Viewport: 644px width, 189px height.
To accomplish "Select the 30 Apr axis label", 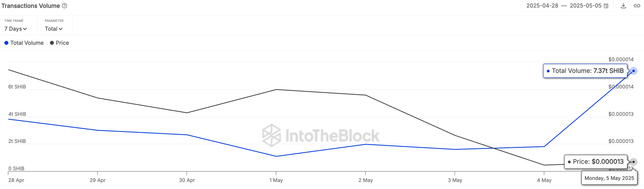I will coord(187,180).
